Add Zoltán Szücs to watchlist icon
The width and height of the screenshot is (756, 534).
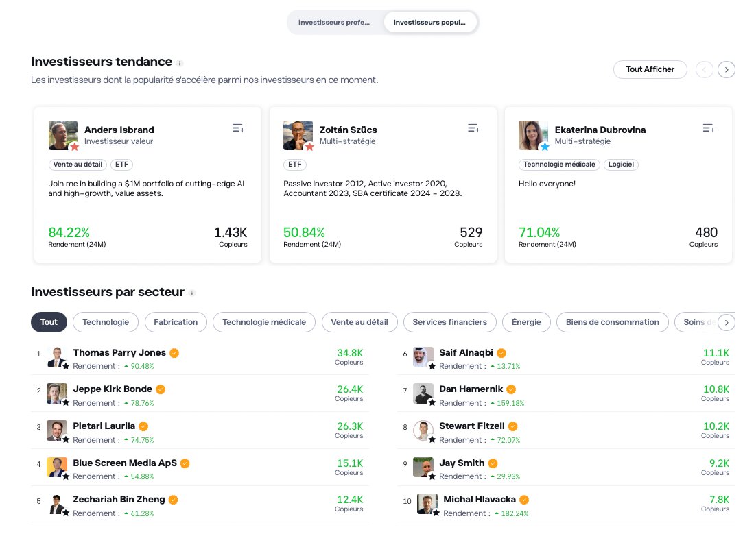pyautogui.click(x=473, y=128)
